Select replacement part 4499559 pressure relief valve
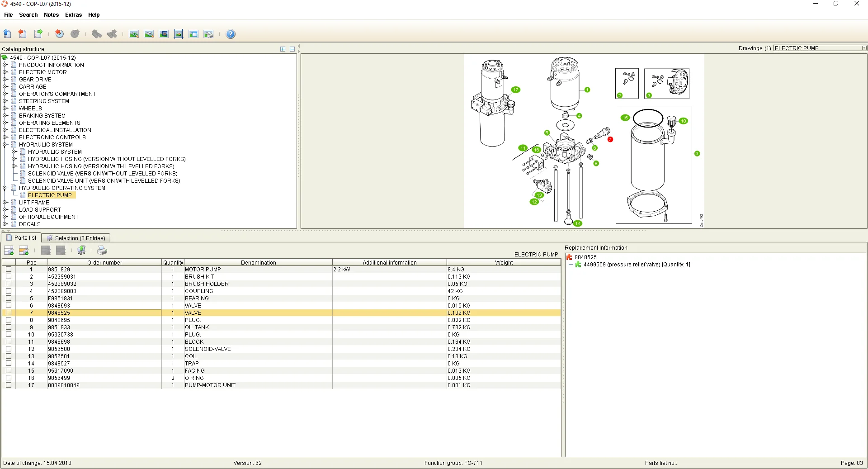 (x=636, y=265)
